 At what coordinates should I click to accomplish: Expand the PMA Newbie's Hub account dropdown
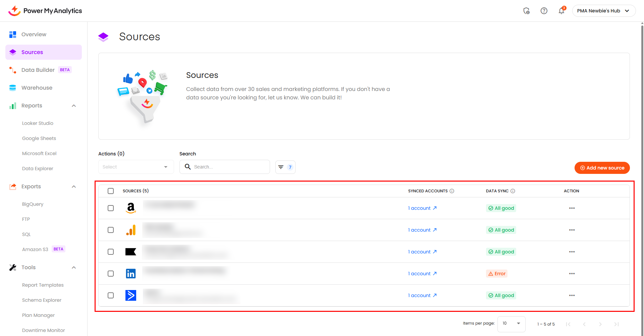604,11
